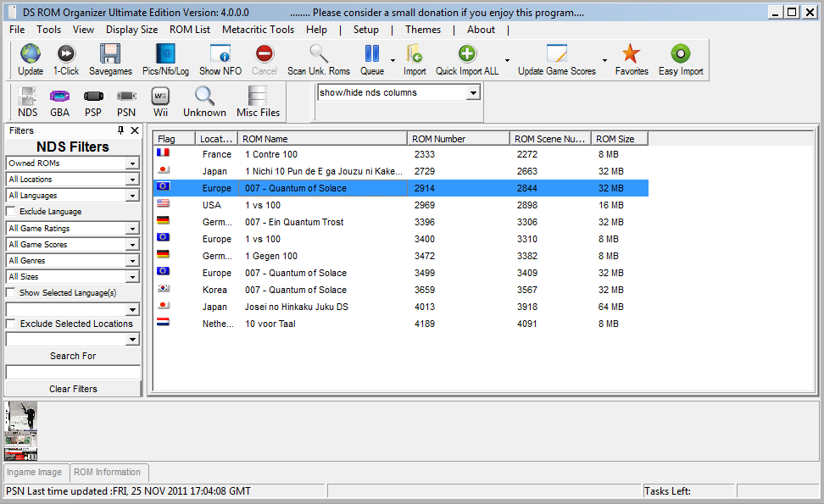Expand the Quick Import ALL arrow
The height and width of the screenshot is (504, 824).
click(507, 60)
